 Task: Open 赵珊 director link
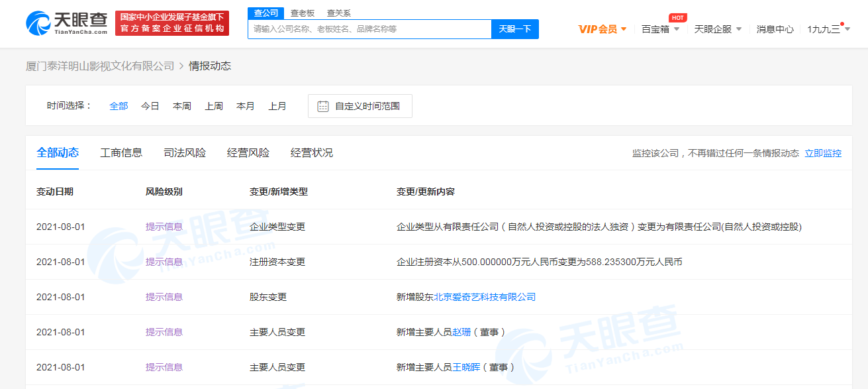pos(461,332)
